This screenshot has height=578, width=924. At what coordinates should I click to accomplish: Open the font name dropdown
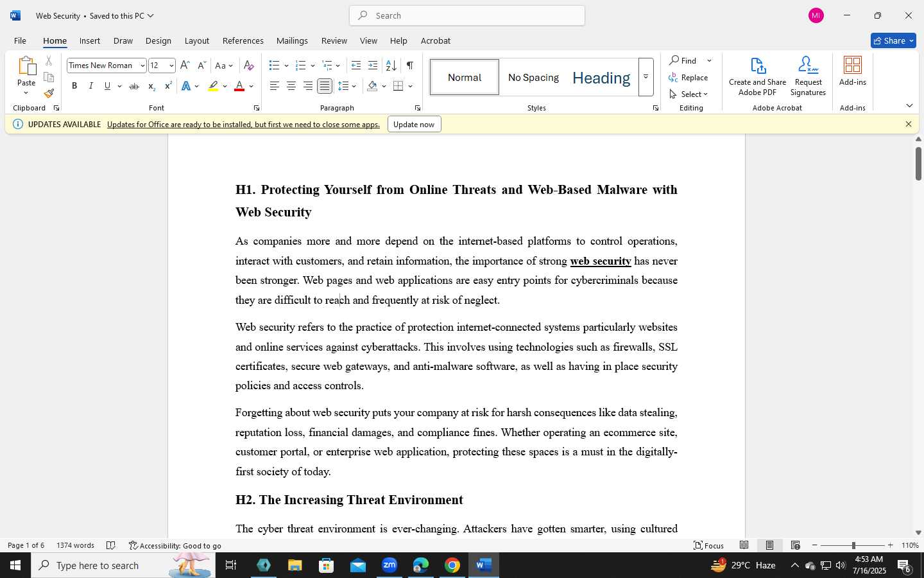(142, 66)
